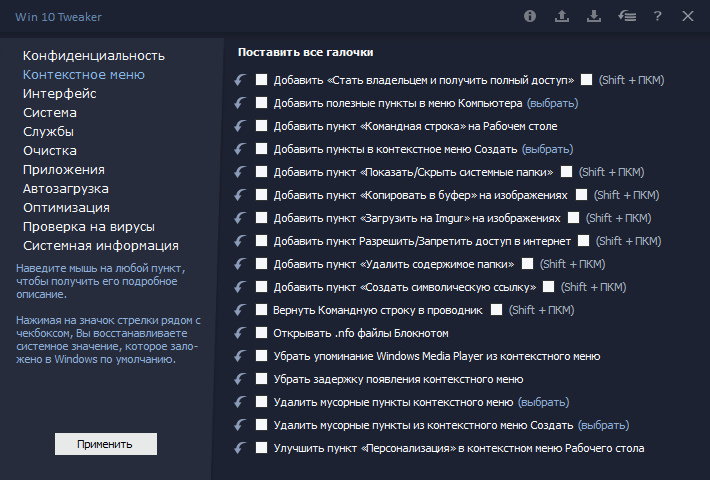Tick Shift+ПКМ checkbox for «Копировать в буфер»
This screenshot has width=710, height=480.
[x=580, y=195]
